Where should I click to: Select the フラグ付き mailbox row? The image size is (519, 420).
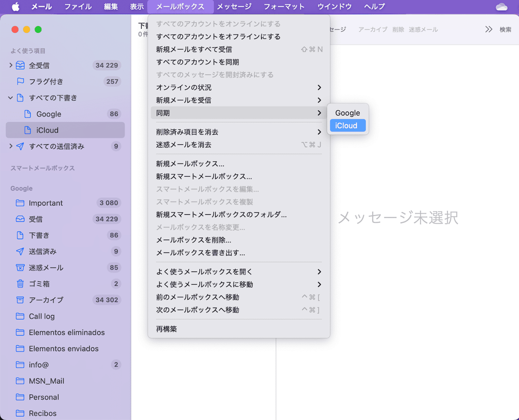click(65, 82)
